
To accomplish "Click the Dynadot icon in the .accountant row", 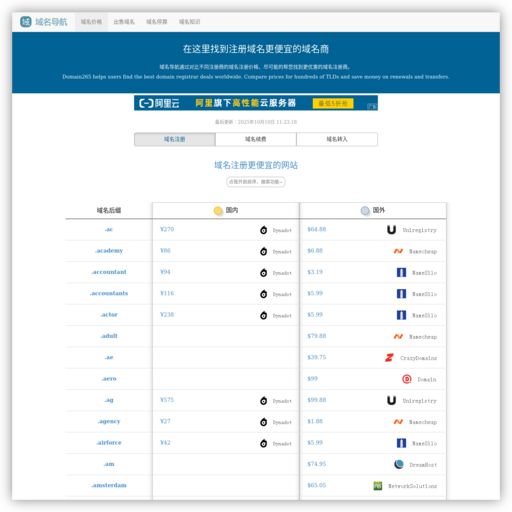I will pos(263,272).
